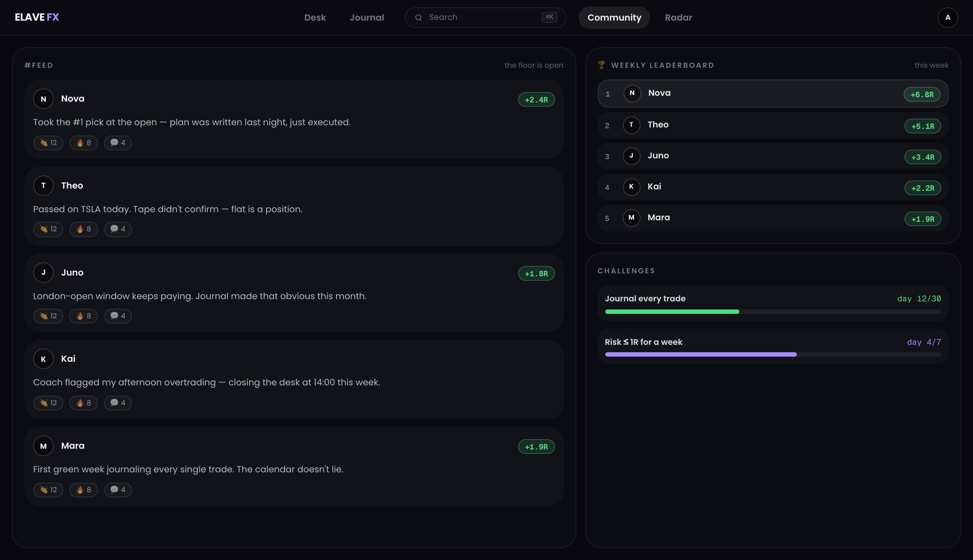Click the trophy icon beside Weekly Leaderboard

click(x=601, y=64)
